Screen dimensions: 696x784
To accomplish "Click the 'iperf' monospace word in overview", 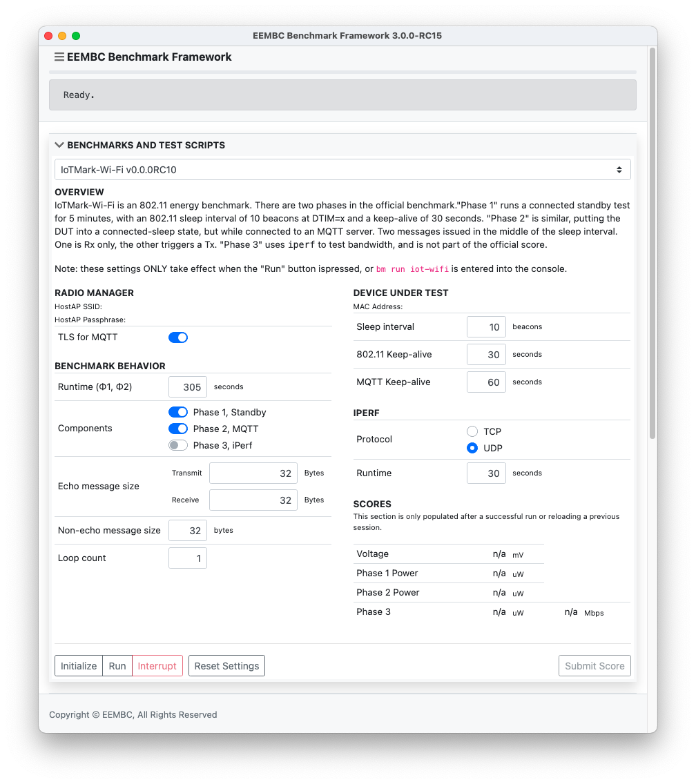I will pos(301,245).
